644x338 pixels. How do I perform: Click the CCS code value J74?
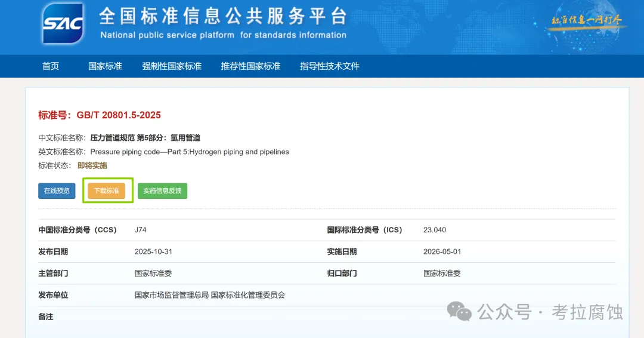click(141, 230)
